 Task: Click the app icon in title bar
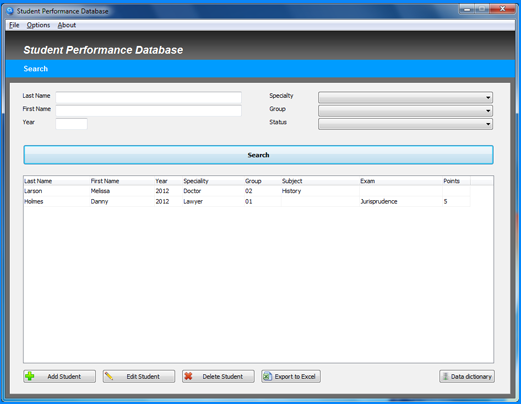point(10,11)
